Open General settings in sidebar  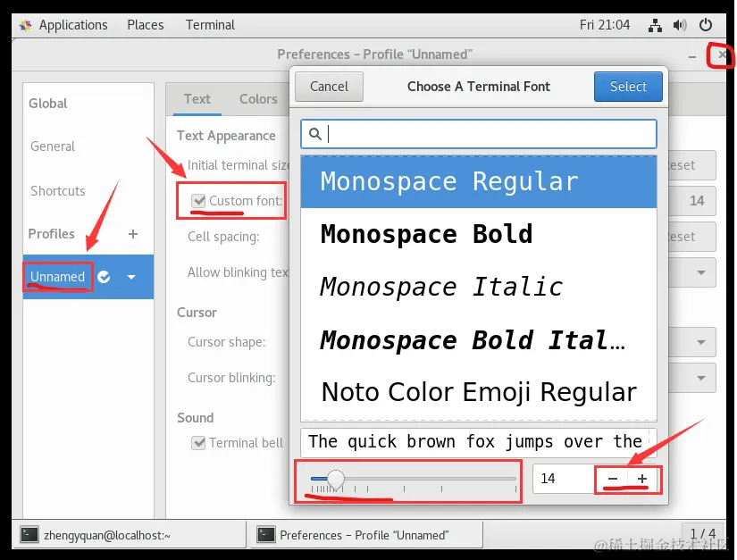click(53, 146)
